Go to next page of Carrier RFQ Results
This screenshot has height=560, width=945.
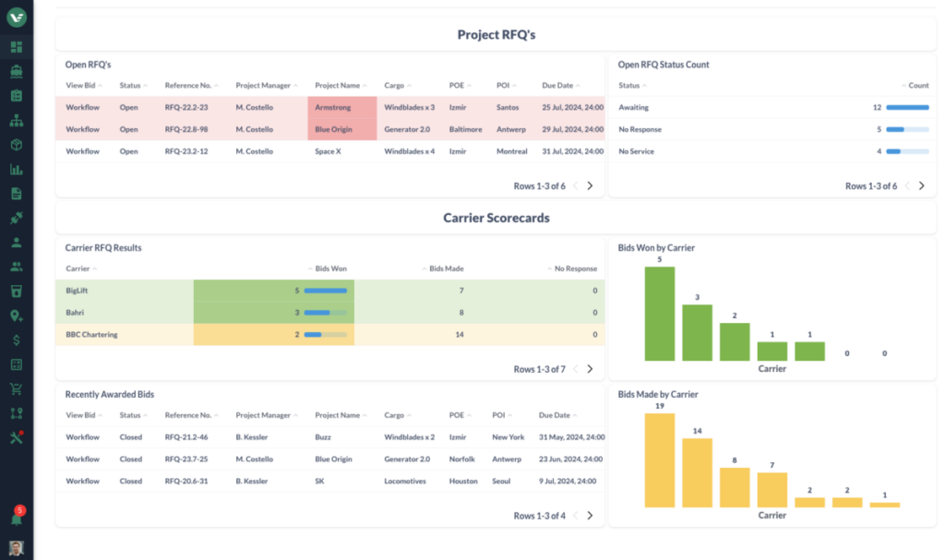click(590, 369)
